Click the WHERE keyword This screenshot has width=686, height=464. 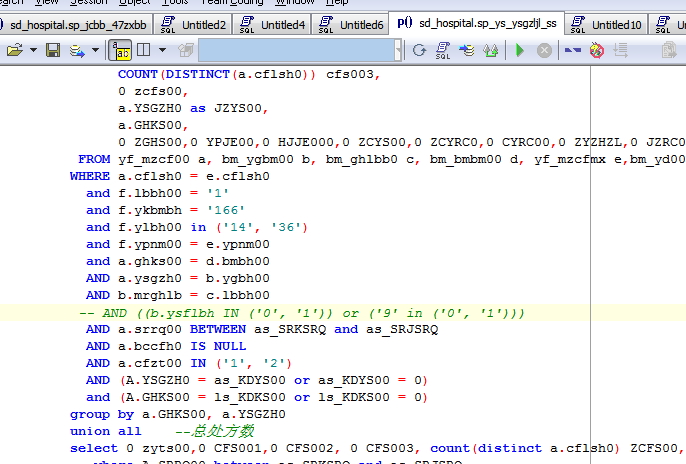point(90,176)
